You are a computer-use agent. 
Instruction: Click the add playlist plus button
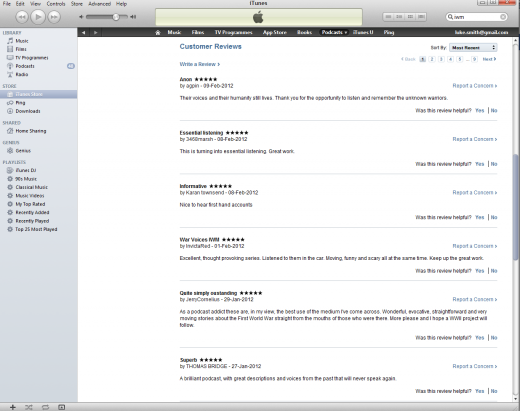13,407
